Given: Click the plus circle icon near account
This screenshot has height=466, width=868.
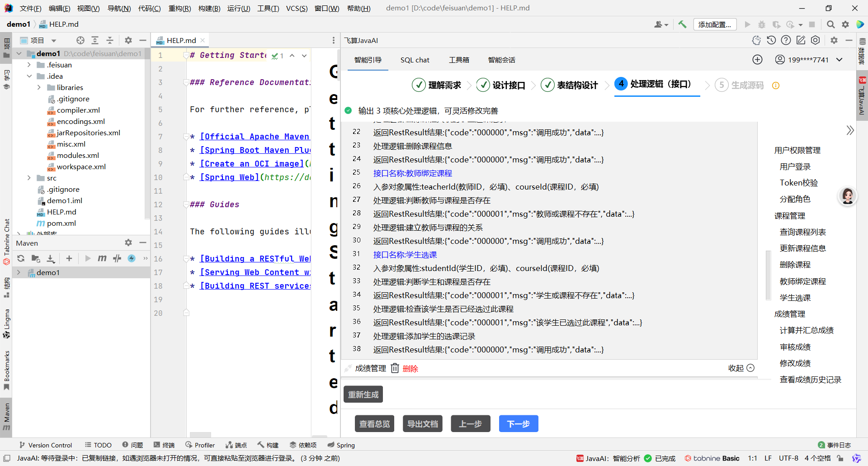Looking at the screenshot, I should pyautogui.click(x=757, y=60).
